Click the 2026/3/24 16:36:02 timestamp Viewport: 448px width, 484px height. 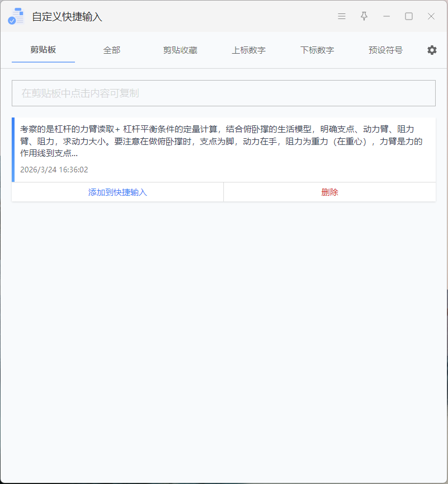click(54, 170)
